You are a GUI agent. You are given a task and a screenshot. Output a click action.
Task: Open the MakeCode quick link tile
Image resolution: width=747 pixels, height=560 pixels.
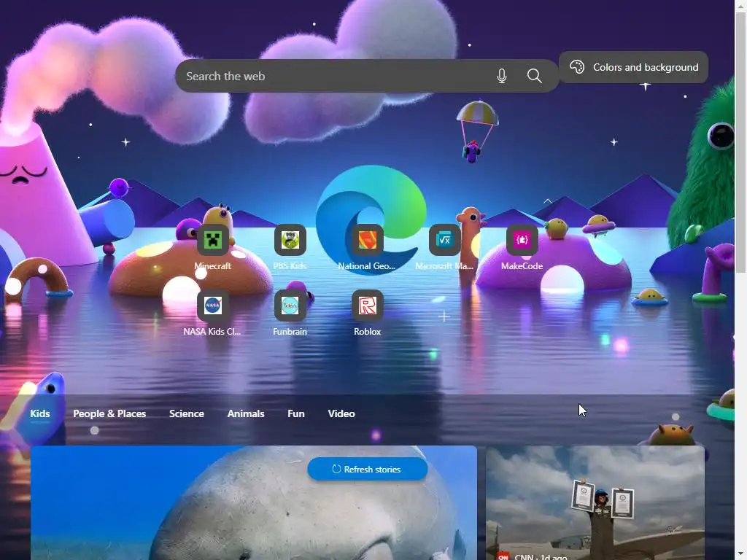(522, 240)
